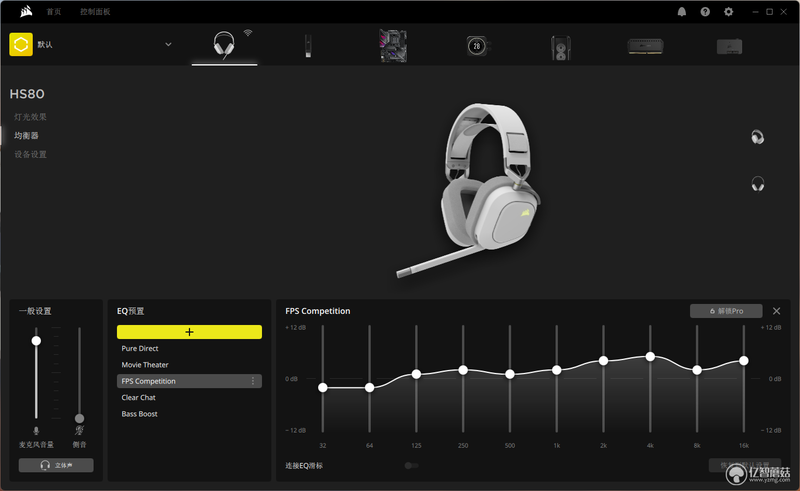This screenshot has width=800, height=491.
Task: Click the 1k EQ band handle
Action: pyautogui.click(x=557, y=370)
